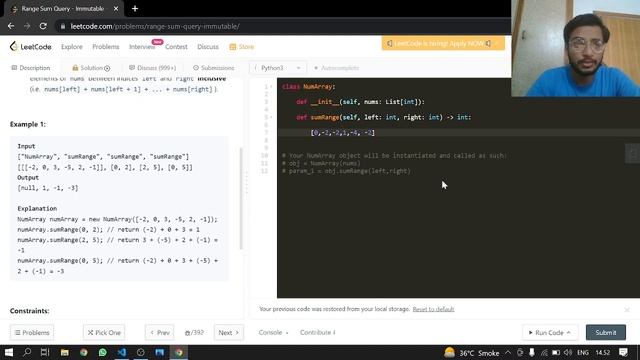640x360 pixels.
Task: Click the code line with the array
Action: 343,133
